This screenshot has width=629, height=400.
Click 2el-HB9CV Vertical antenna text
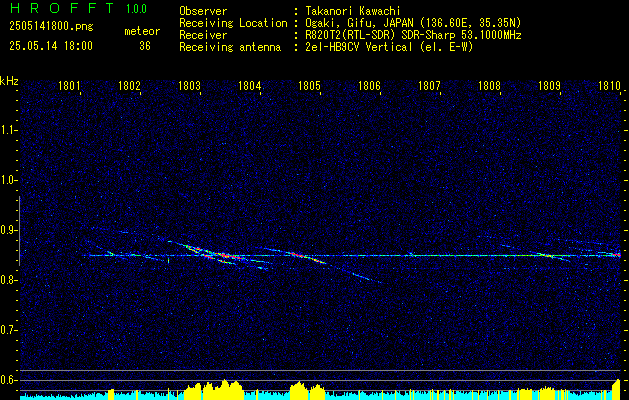coord(389,47)
